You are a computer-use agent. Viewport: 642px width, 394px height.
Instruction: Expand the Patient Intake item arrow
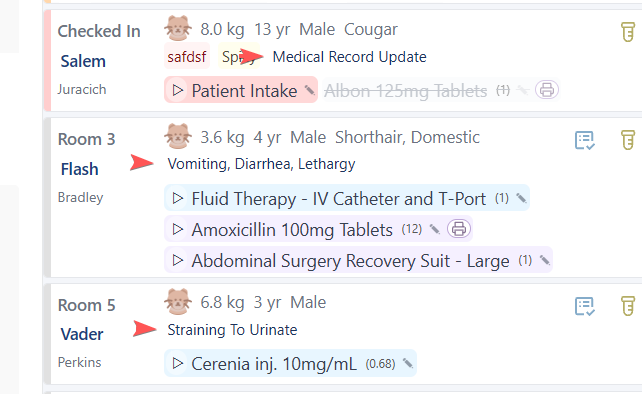click(177, 90)
